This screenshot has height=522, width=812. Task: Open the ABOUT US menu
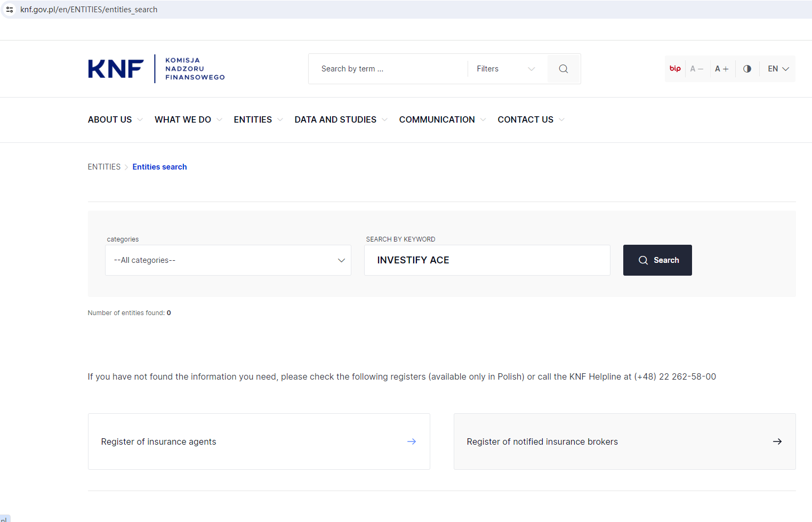(115, 120)
